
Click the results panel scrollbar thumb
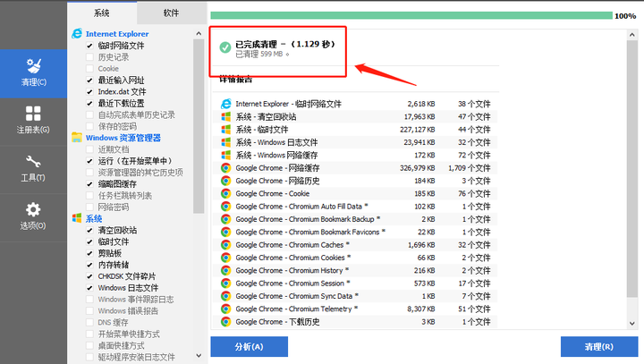(x=632, y=168)
